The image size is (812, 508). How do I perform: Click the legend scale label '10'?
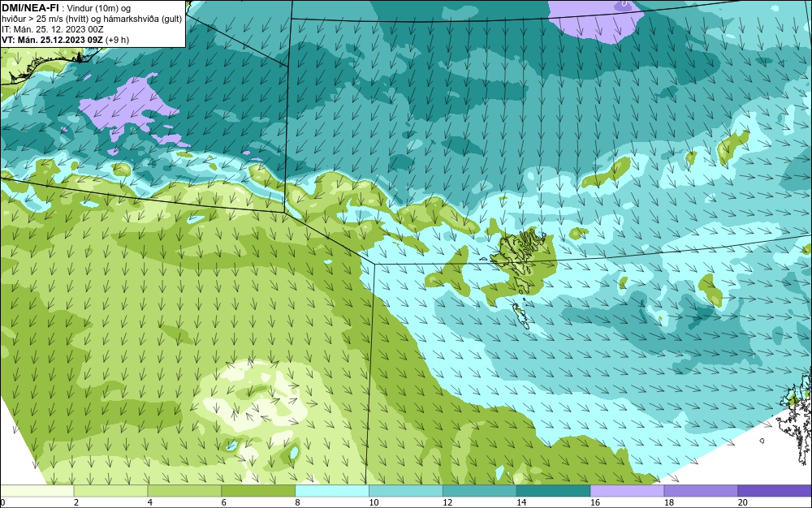(374, 502)
